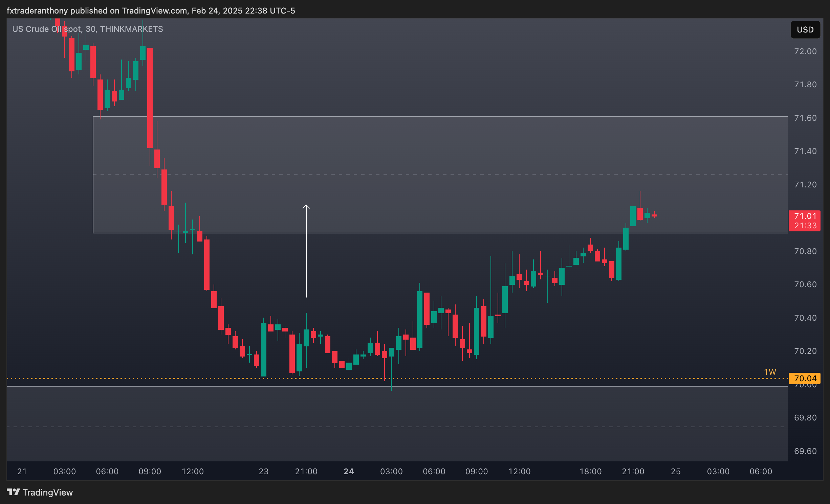The height and width of the screenshot is (504, 830).
Task: Click the USD currency button
Action: click(805, 30)
